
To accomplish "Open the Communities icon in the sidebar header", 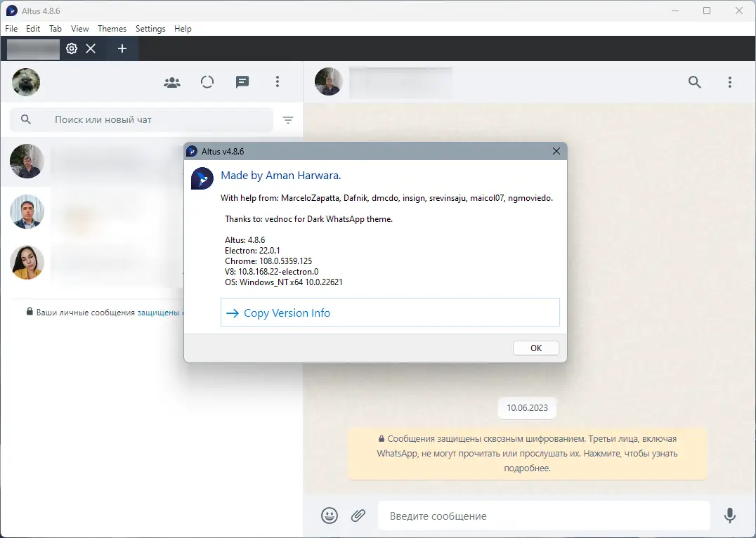I will (172, 82).
